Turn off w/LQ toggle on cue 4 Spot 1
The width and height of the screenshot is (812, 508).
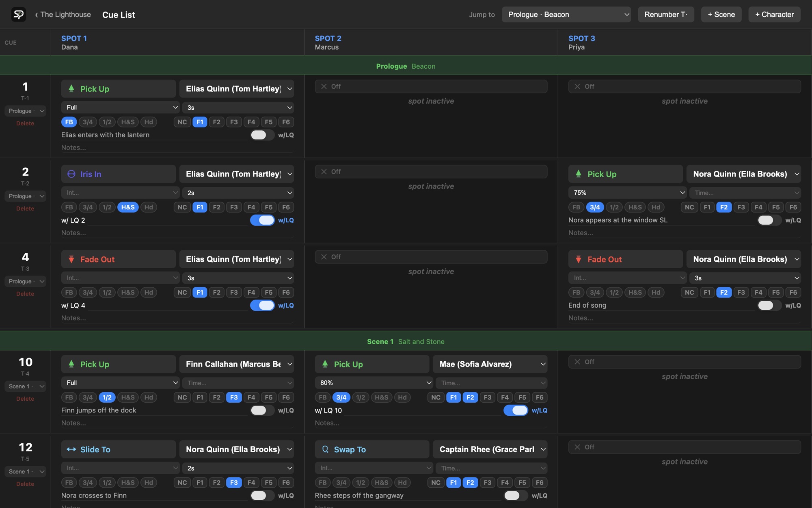pyautogui.click(x=262, y=306)
